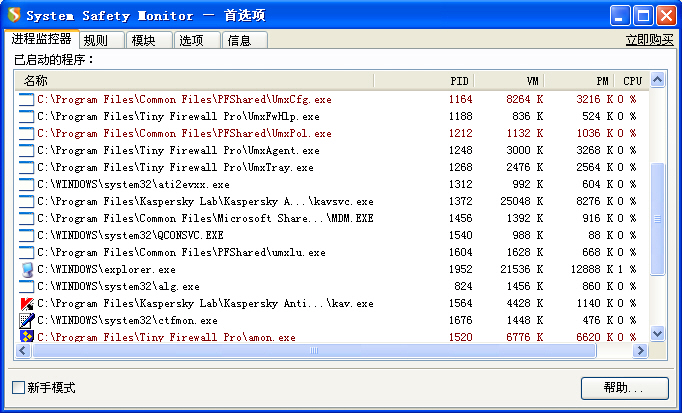The height and width of the screenshot is (413, 682).
Task: Click the 帮助... button
Action: coord(625,388)
